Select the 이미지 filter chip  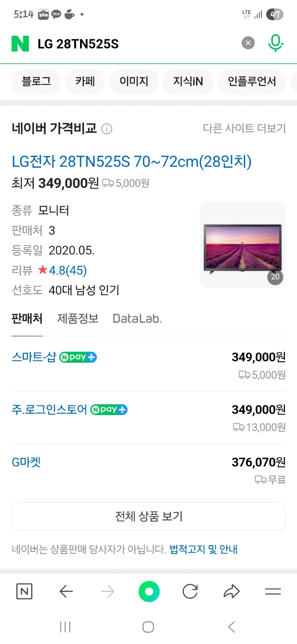click(x=134, y=81)
